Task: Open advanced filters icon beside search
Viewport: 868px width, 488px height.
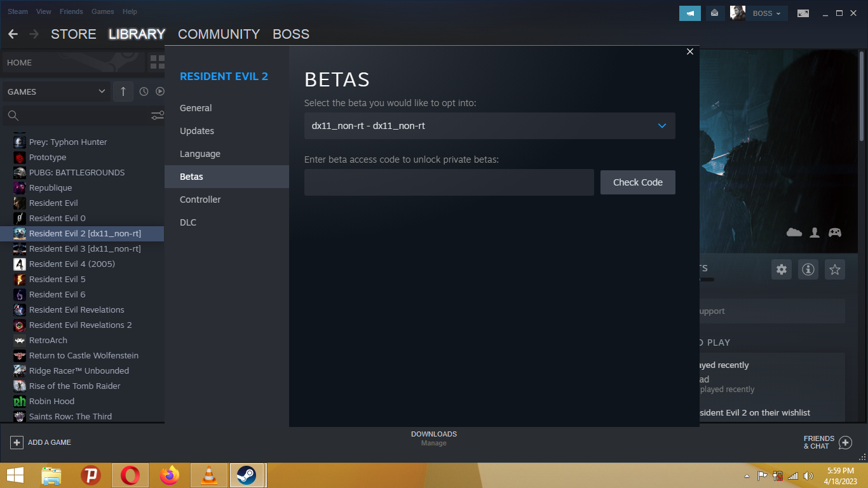Action: pos(157,116)
